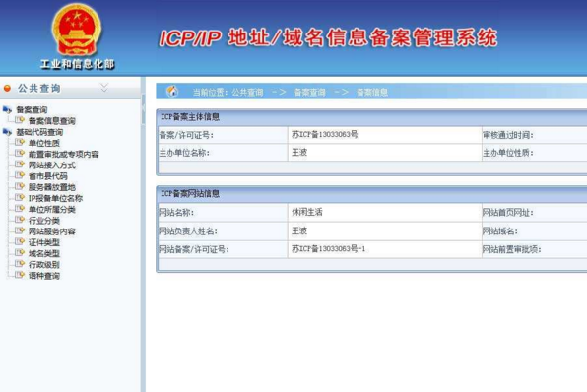Click page icon beside 单位所属分类

pos(20,209)
